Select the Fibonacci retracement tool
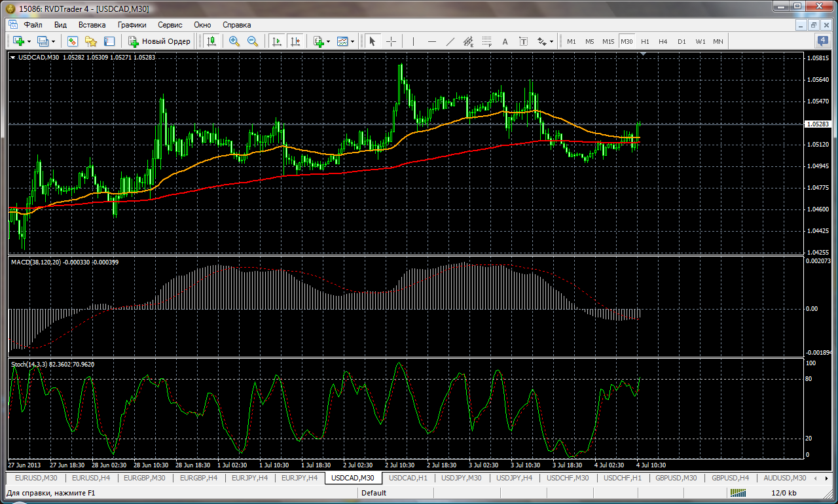 tap(486, 41)
